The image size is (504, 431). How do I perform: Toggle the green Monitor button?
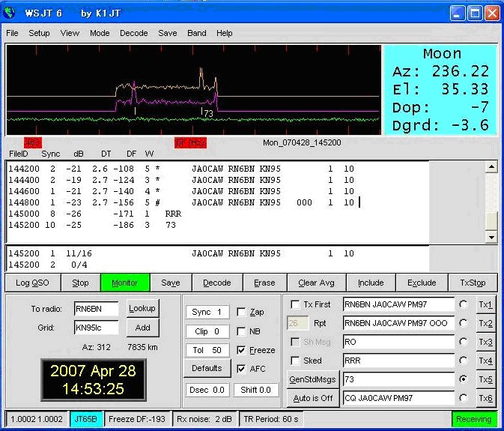tap(125, 283)
